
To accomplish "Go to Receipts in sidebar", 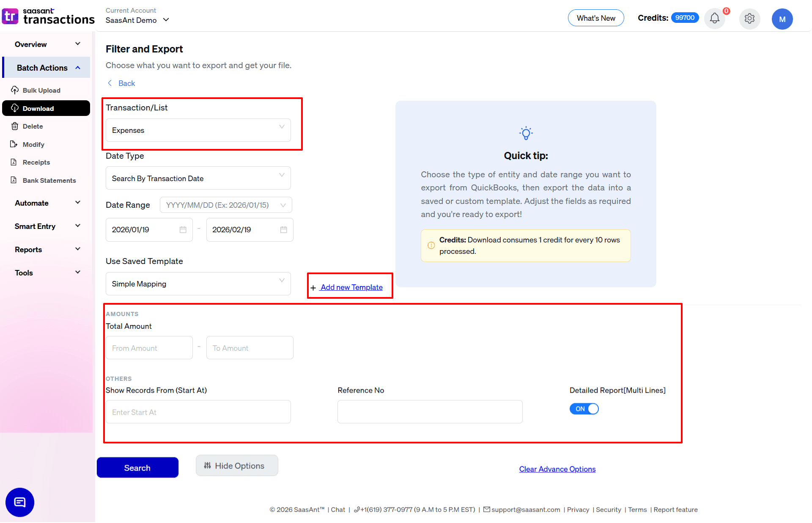I will [x=36, y=162].
